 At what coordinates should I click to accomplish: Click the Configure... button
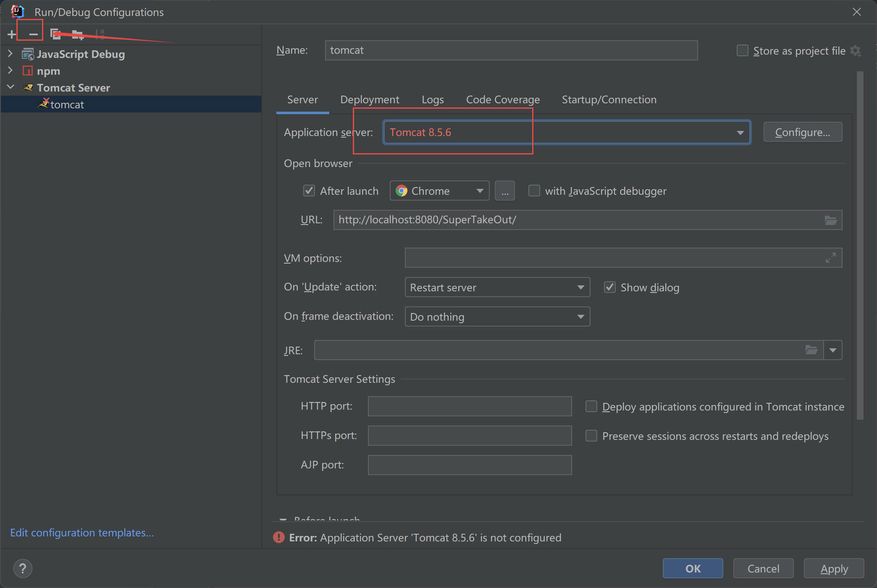[x=802, y=132]
